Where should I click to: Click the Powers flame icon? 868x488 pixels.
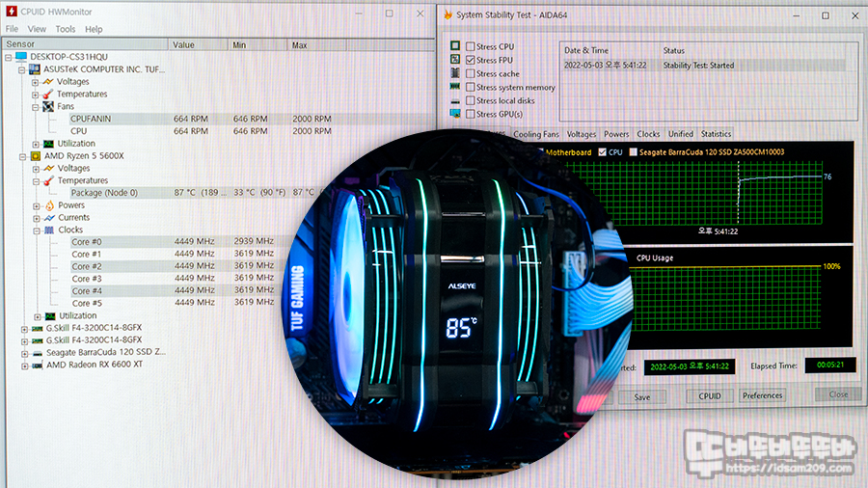tap(49, 205)
